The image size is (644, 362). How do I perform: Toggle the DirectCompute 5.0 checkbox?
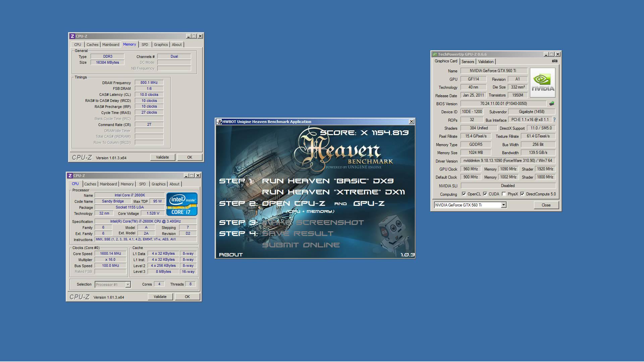[522, 194]
